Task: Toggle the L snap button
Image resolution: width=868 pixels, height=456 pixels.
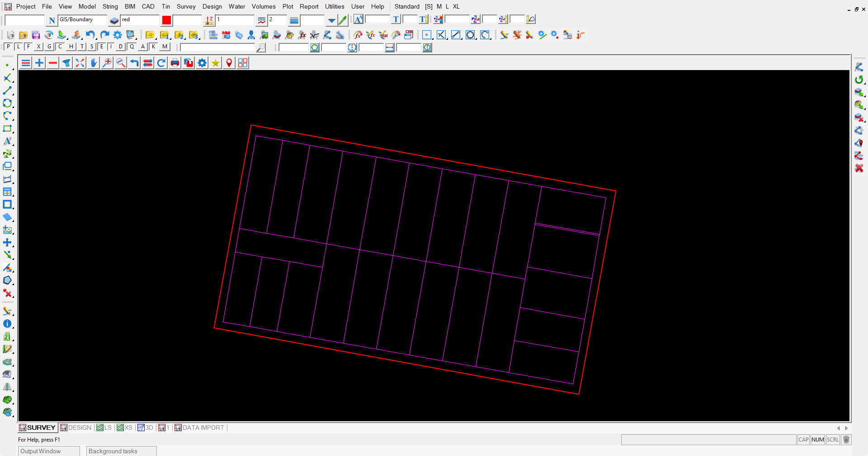Action: tap(19, 47)
